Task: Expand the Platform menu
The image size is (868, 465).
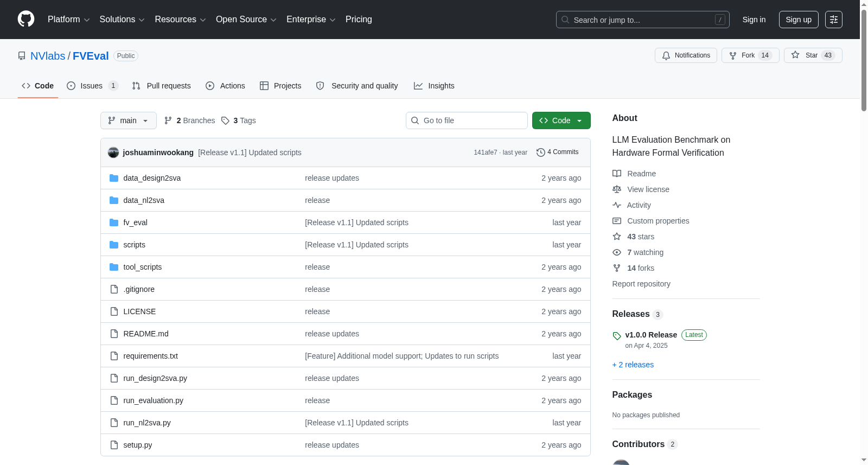Action: [x=69, y=20]
